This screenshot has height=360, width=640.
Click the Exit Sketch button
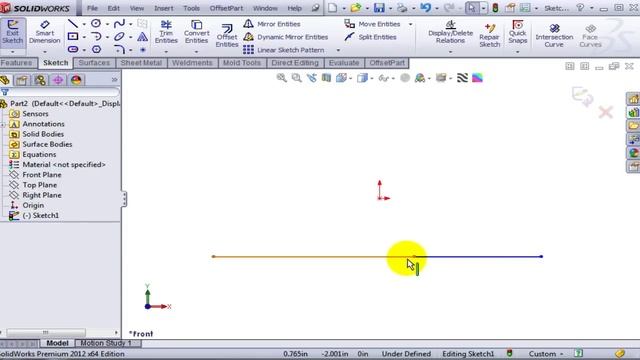click(12, 32)
